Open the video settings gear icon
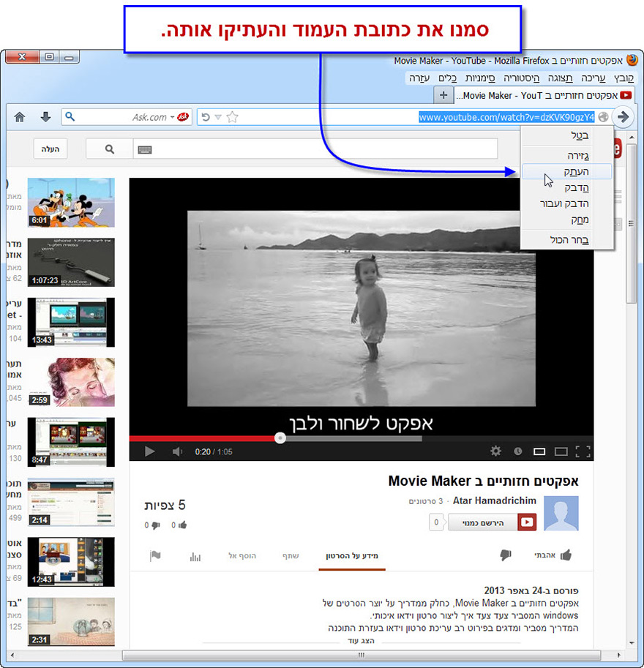This screenshot has height=668, width=644. click(x=495, y=451)
